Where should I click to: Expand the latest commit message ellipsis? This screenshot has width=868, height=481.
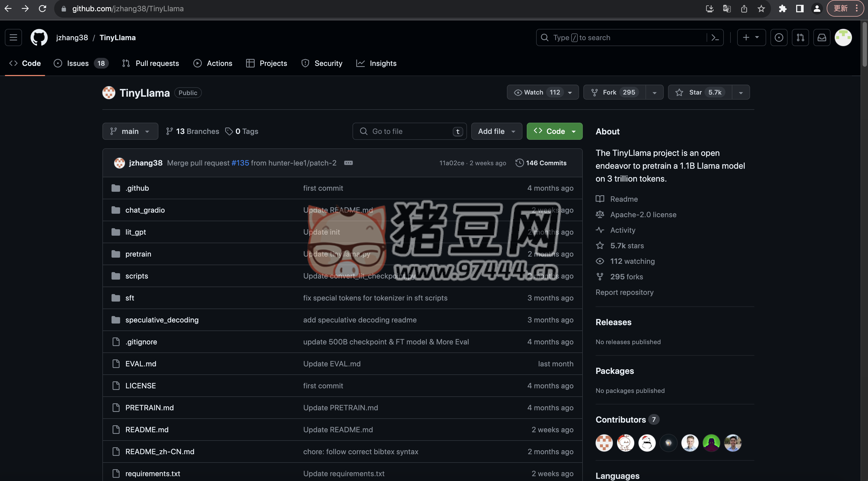348,163
